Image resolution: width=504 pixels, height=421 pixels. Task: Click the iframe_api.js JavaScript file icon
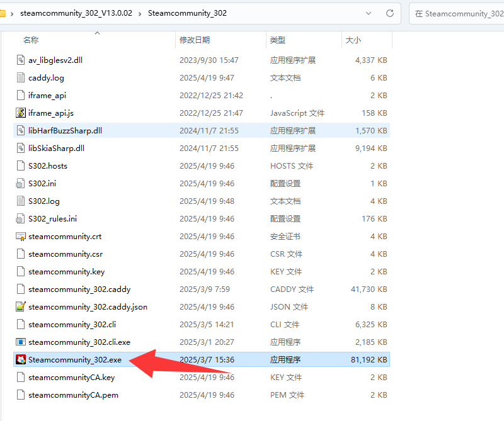pyautogui.click(x=21, y=113)
